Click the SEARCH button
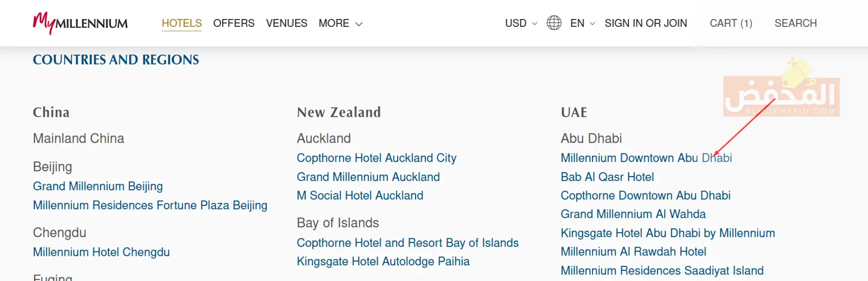Viewport: 868px width, 281px height. [x=796, y=23]
